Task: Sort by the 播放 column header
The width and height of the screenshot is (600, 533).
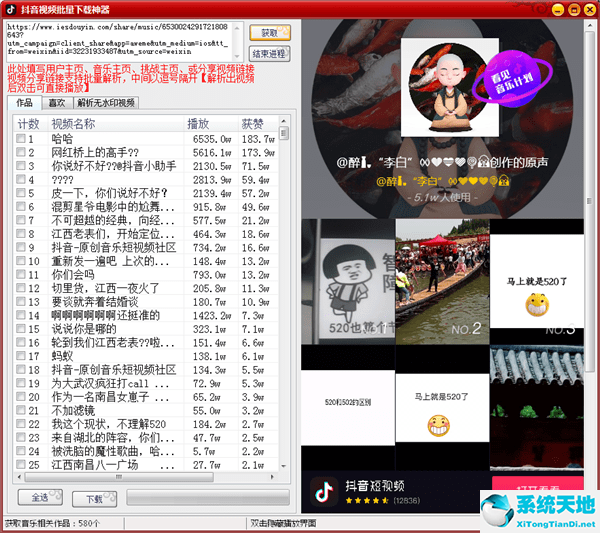Action: coord(211,124)
